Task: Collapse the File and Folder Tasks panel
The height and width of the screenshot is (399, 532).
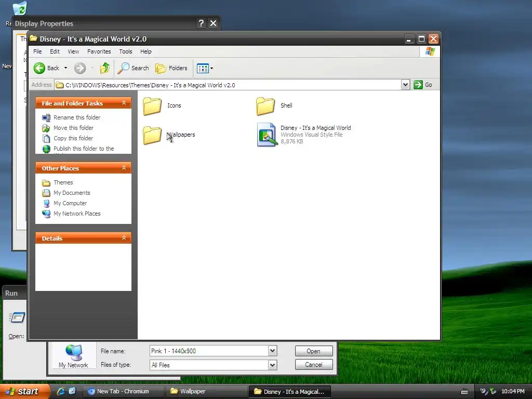Action: [124, 103]
